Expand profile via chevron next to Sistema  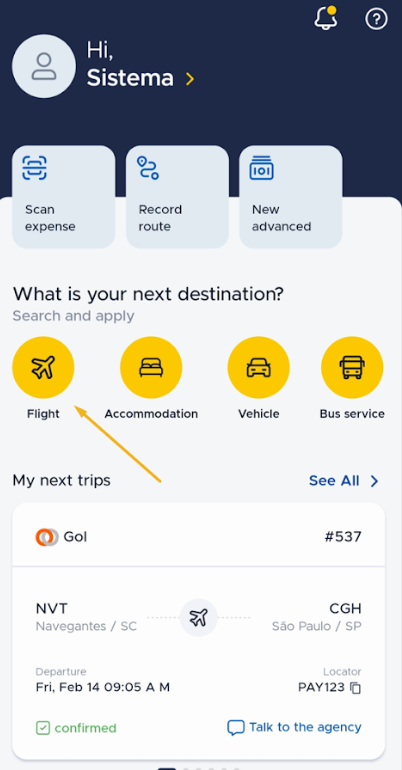(190, 79)
